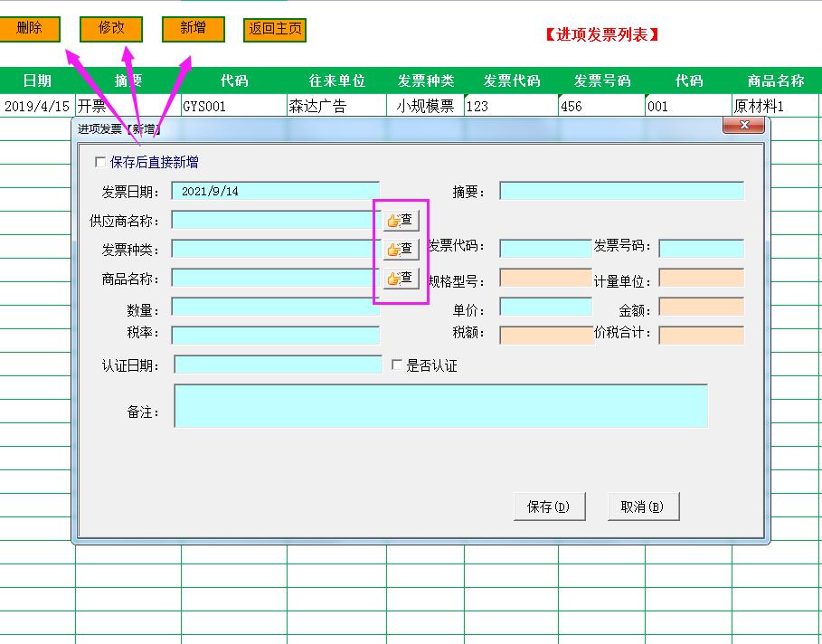
Task: Click 返回主页 to go back
Action: (x=273, y=29)
